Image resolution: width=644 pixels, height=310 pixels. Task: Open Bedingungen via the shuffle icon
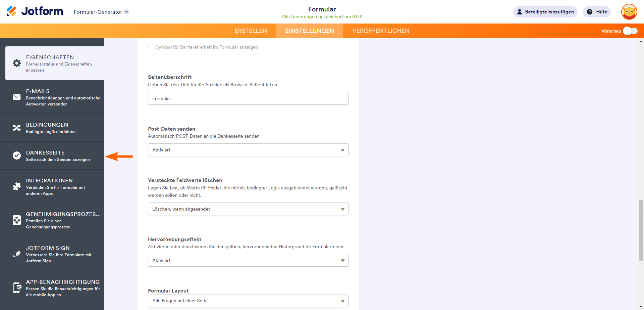(x=17, y=128)
